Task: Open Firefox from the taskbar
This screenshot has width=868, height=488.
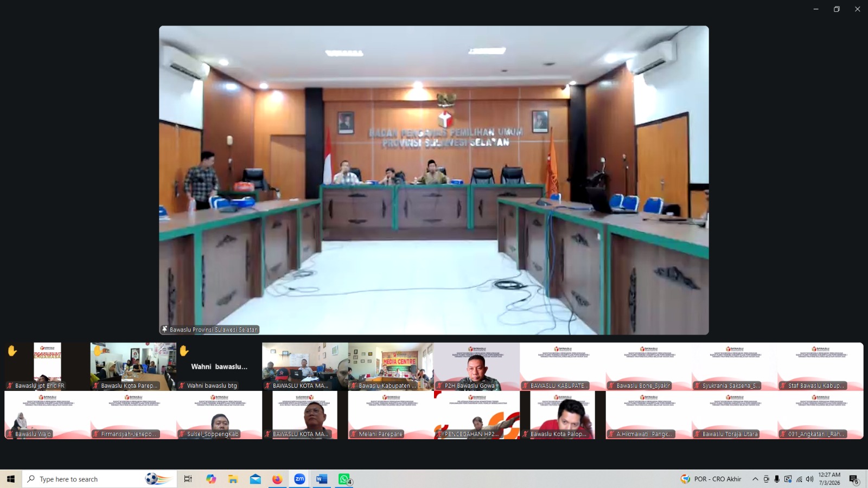Action: pyautogui.click(x=277, y=479)
